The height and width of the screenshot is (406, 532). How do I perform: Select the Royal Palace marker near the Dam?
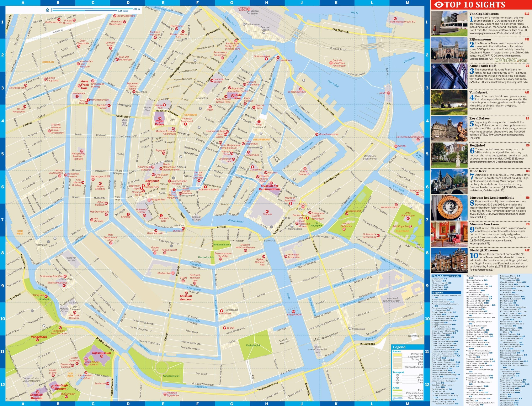[x=160, y=118]
